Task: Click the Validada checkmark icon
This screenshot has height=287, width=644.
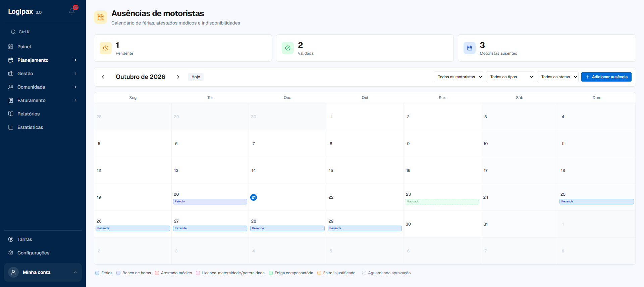Action: (x=288, y=48)
